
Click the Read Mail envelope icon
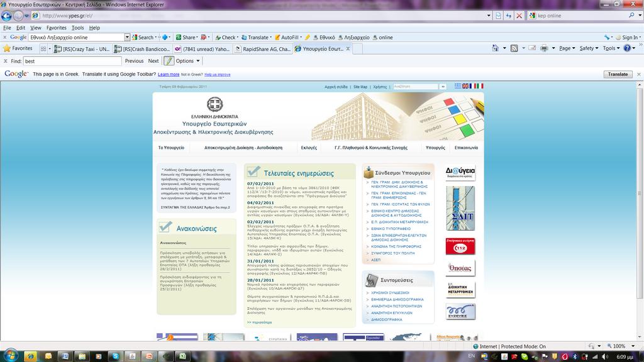tap(532, 48)
